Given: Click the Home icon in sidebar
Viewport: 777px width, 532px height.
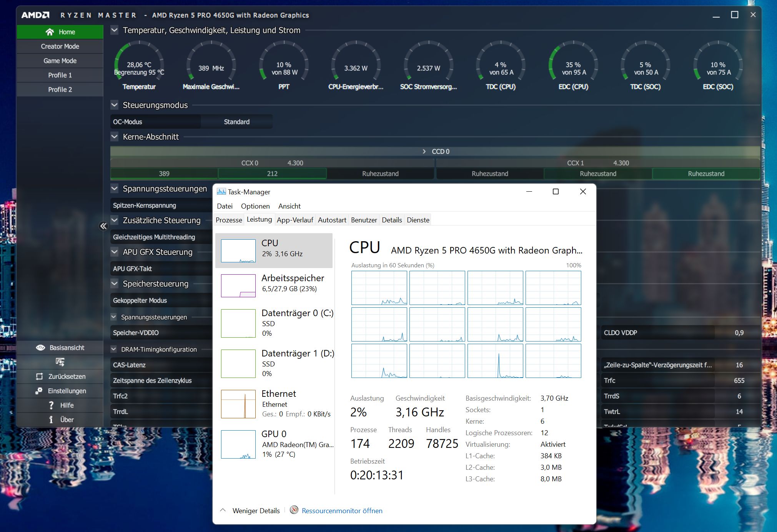Looking at the screenshot, I should point(50,32).
